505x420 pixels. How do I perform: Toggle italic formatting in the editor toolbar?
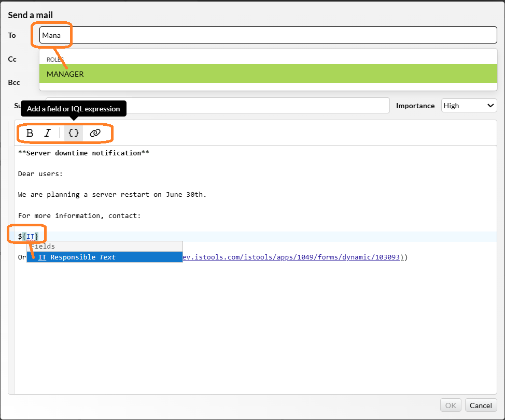click(x=48, y=133)
